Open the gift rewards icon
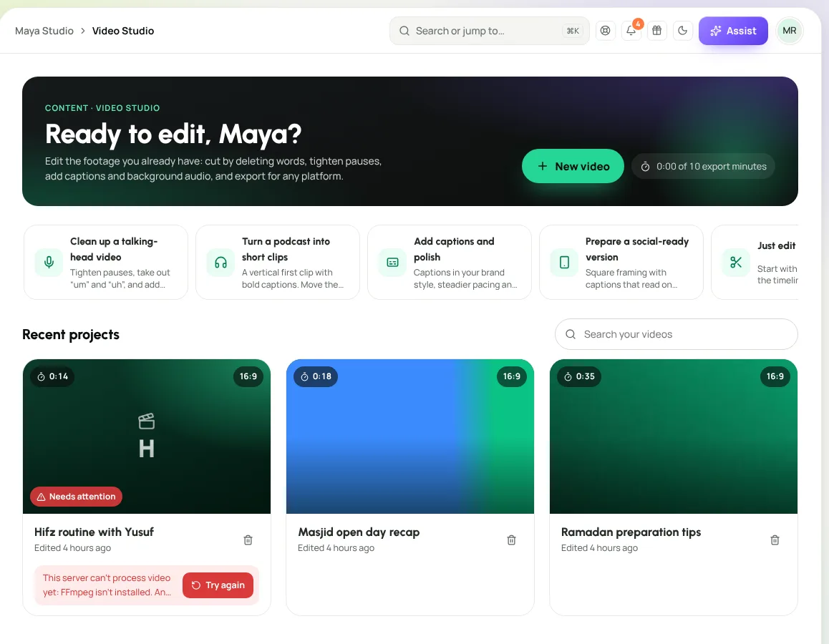This screenshot has width=829, height=644. click(656, 31)
